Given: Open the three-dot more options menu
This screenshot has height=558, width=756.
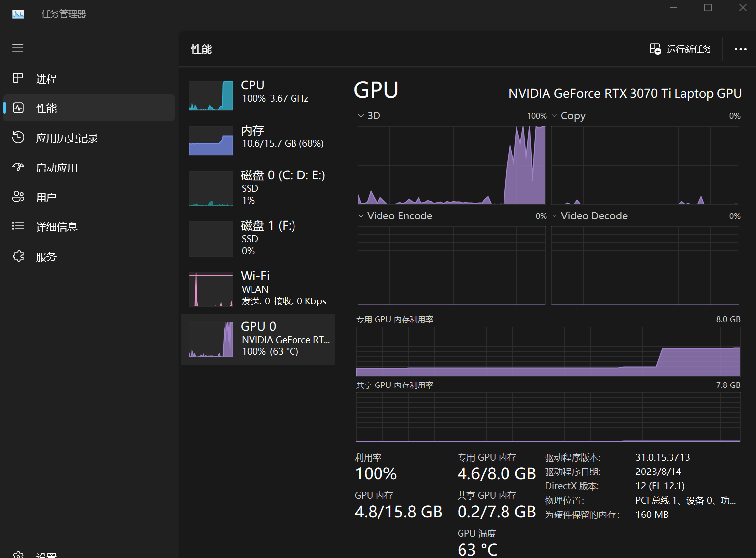Looking at the screenshot, I should coord(740,49).
